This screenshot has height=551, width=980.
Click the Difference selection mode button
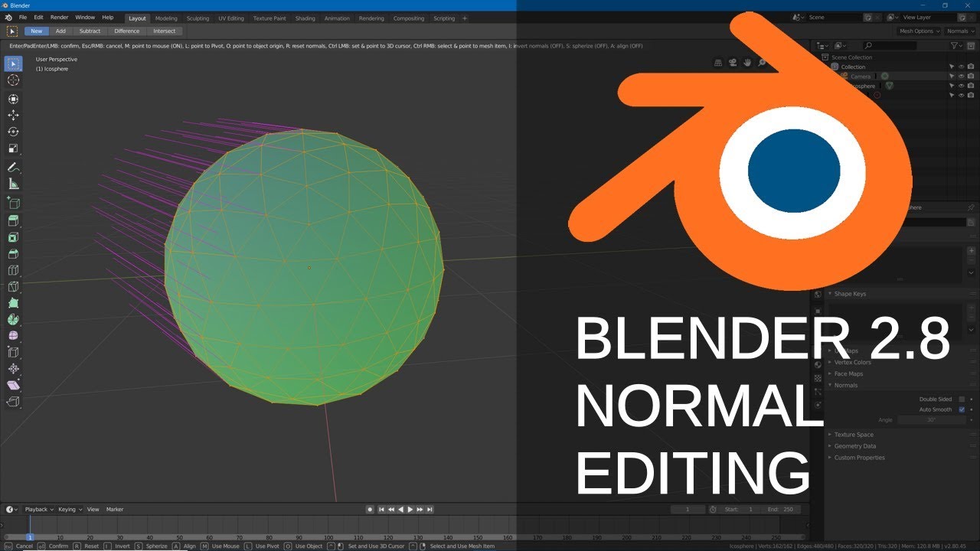coord(126,31)
